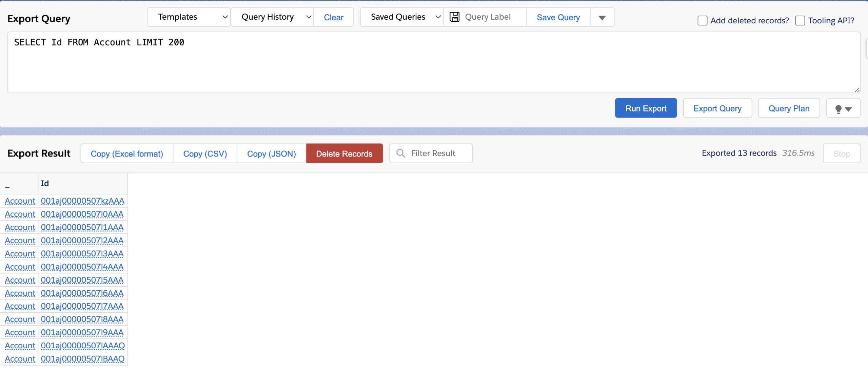
Task: Open record 001aj00000507l0AAA
Action: [82, 214]
